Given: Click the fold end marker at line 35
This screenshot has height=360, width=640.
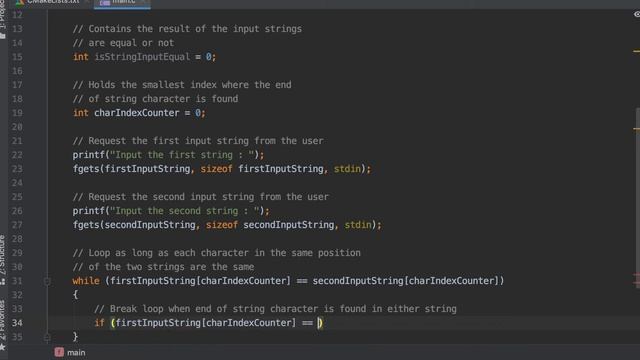Looking at the screenshot, I should click(x=47, y=337).
